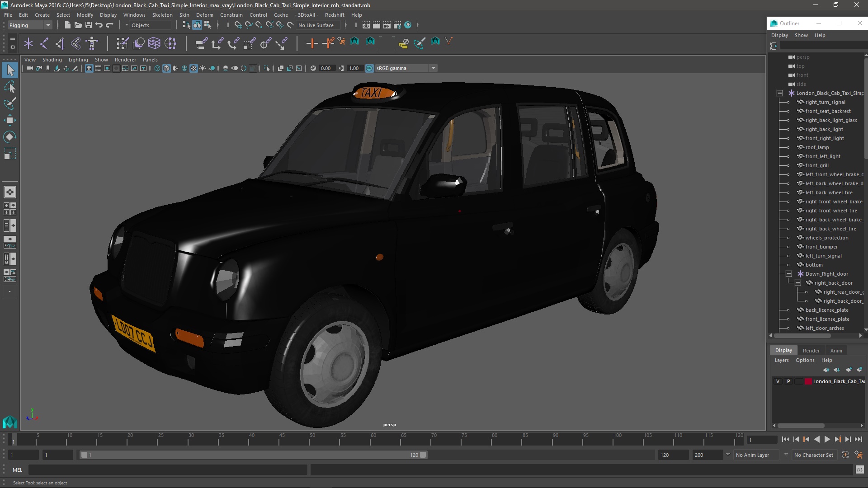Click the Create Lattice shelf icon
Screen dimensions: 868x488
coord(154,43)
